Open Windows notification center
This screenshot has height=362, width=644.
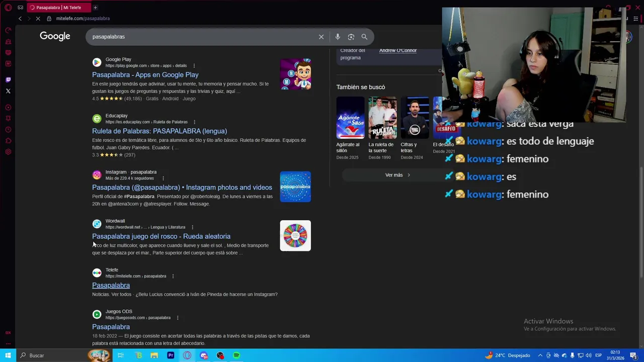[x=633, y=355]
